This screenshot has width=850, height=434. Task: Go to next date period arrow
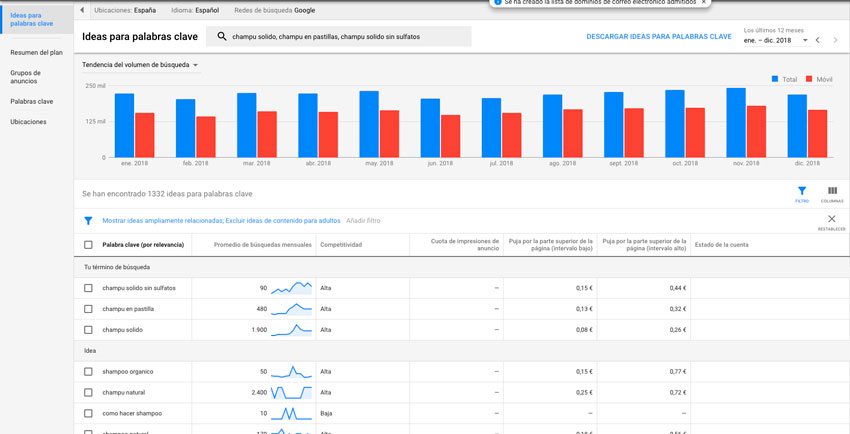835,40
